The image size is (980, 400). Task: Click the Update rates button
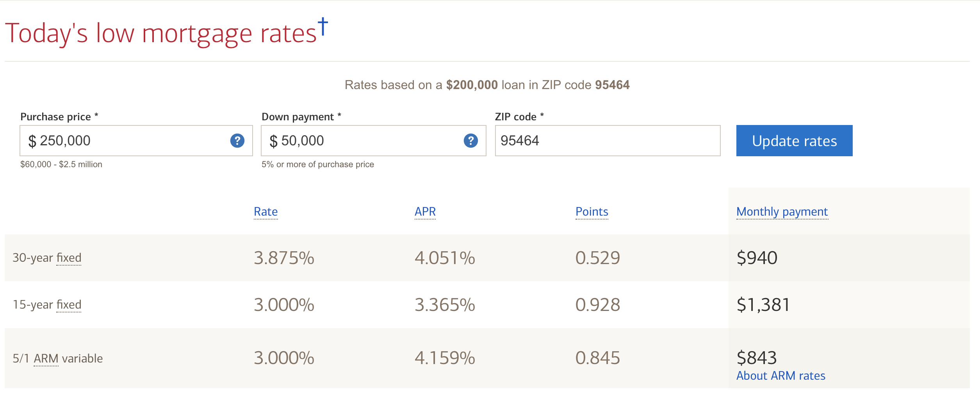[x=795, y=141]
